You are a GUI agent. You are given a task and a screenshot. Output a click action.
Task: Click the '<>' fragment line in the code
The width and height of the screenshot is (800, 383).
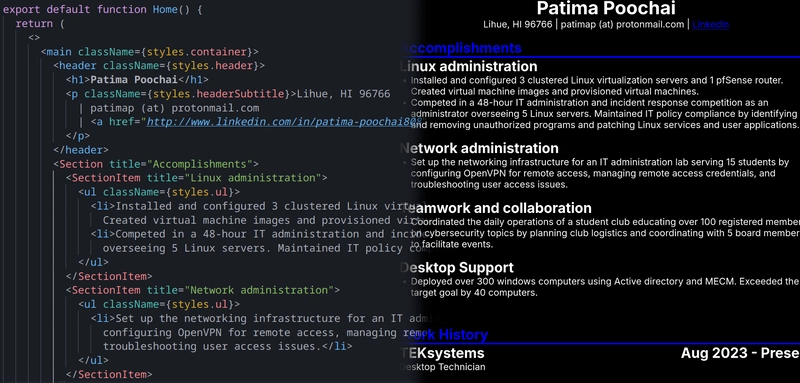pos(34,38)
